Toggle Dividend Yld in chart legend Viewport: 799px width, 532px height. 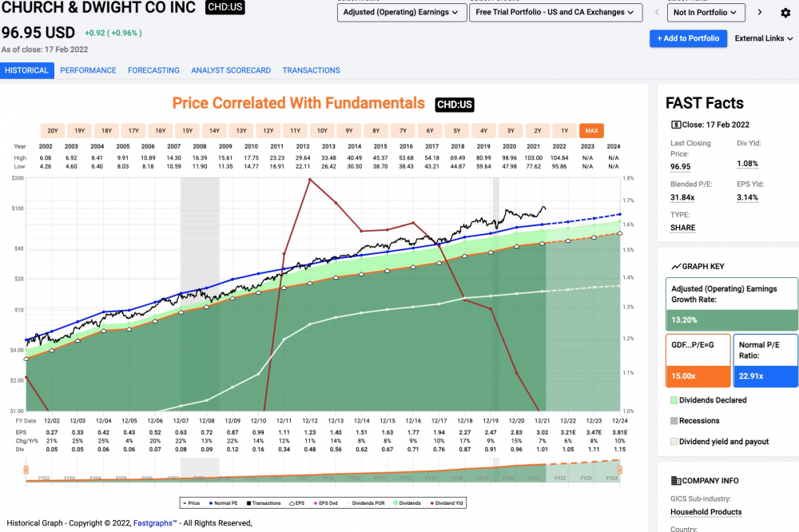[447, 503]
